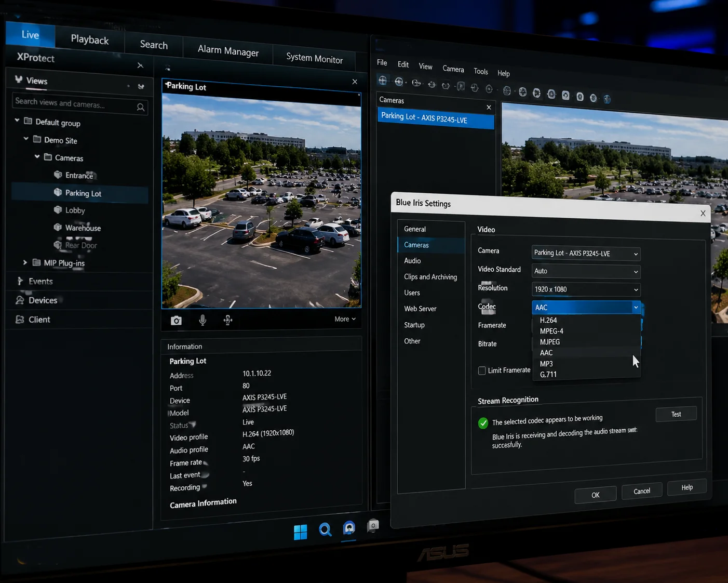Open the Camera dropdown in settings
Screen dimensions: 728x583
(x=586, y=253)
